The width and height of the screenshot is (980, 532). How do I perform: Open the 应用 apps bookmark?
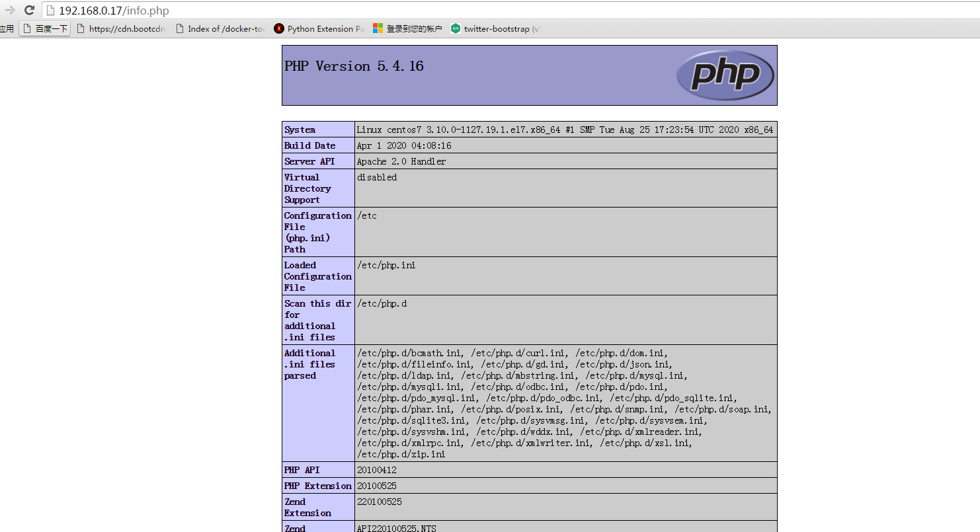pyautogui.click(x=7, y=28)
